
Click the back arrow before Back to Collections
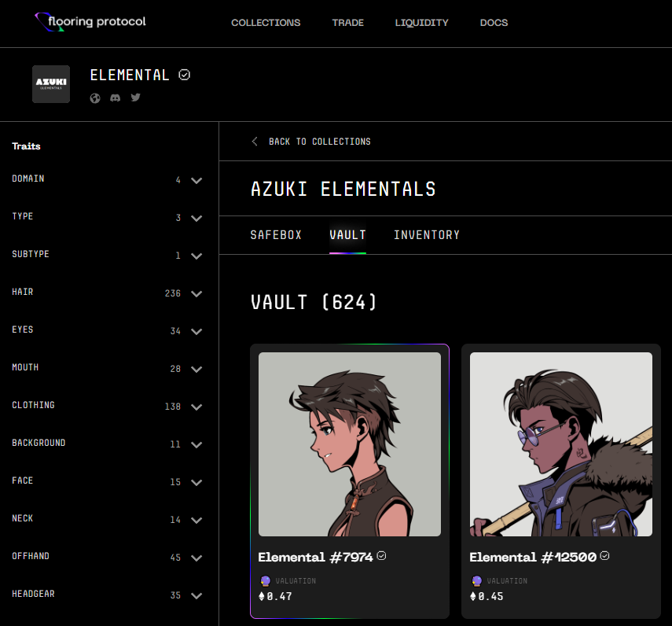tap(255, 142)
